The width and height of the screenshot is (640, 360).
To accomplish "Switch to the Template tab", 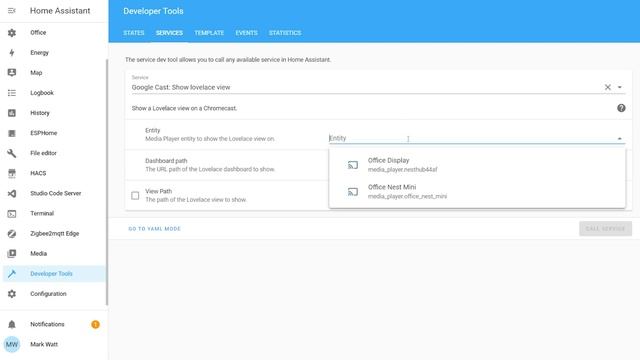I will click(209, 33).
